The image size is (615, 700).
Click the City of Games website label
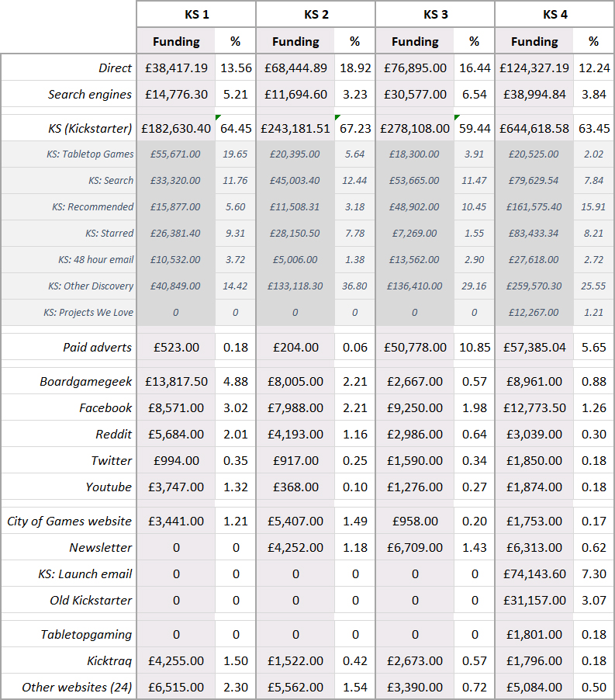tap(69, 522)
